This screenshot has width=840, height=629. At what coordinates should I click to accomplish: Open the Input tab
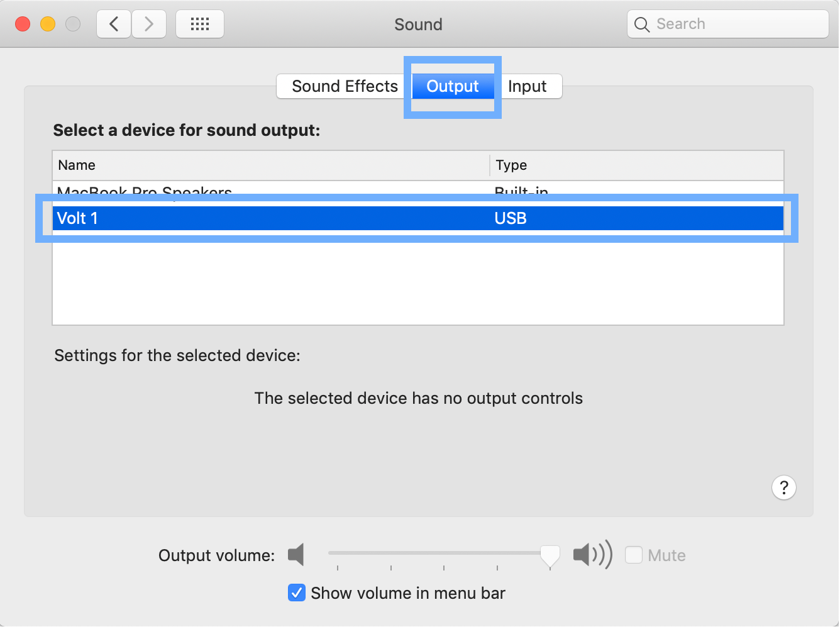pyautogui.click(x=528, y=86)
